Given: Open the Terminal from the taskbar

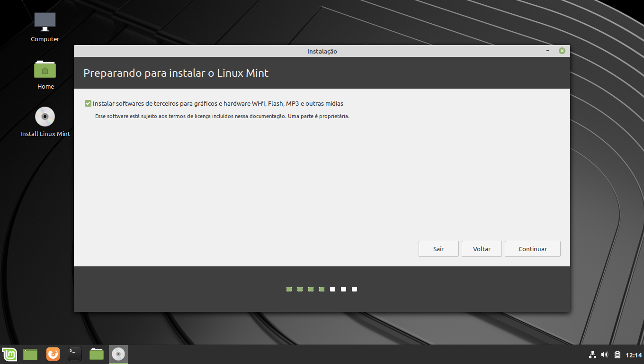Looking at the screenshot, I should click(x=75, y=354).
